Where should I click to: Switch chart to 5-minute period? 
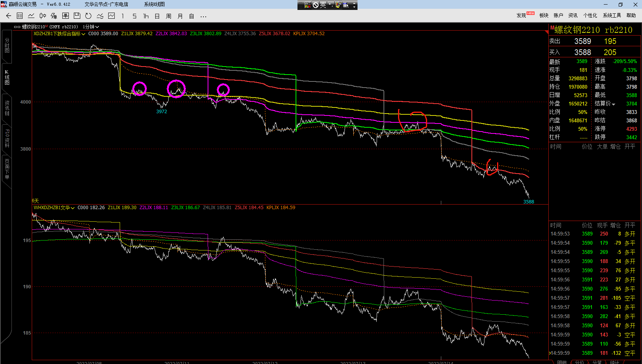pyautogui.click(x=134, y=16)
